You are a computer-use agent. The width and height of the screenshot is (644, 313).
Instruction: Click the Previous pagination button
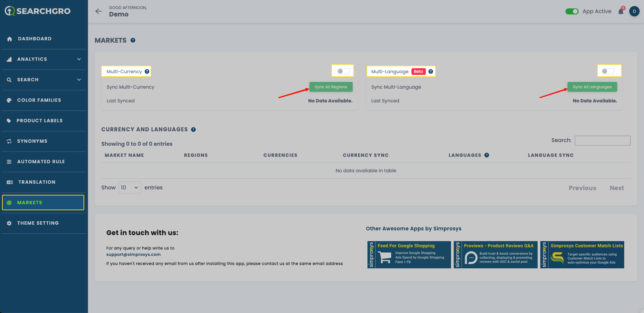pyautogui.click(x=582, y=188)
